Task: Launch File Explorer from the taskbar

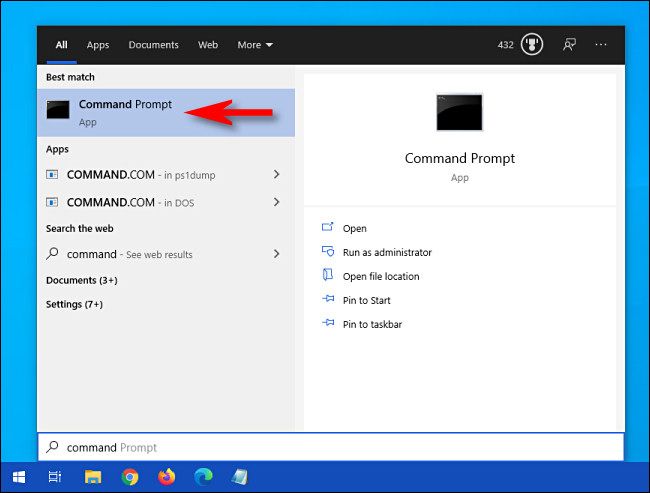Action: pyautogui.click(x=93, y=477)
